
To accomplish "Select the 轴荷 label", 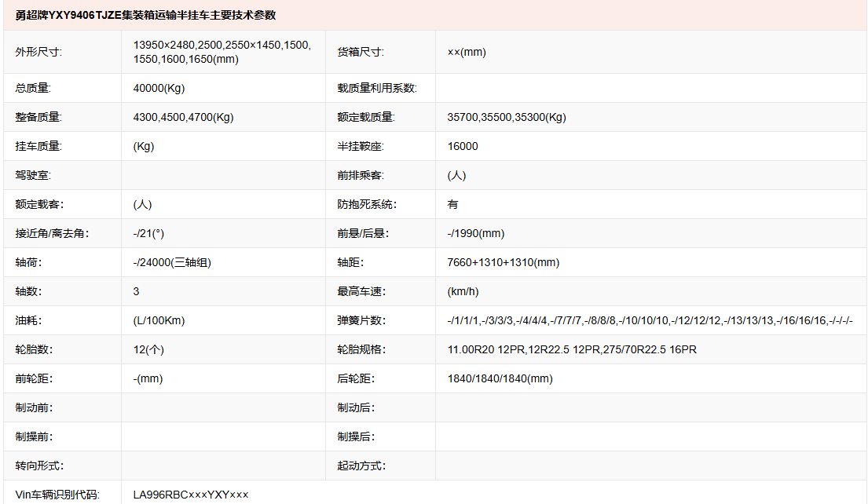I will pyautogui.click(x=28, y=262).
